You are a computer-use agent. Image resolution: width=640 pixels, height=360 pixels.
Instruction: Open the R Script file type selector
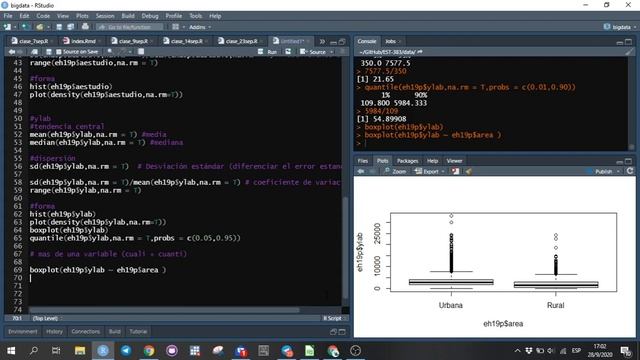[x=335, y=318]
